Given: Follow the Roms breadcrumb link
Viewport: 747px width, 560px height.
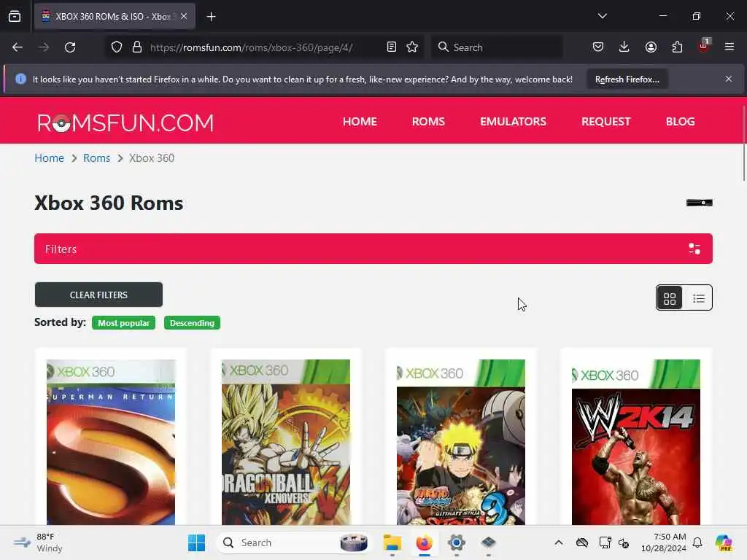Looking at the screenshot, I should (x=96, y=158).
